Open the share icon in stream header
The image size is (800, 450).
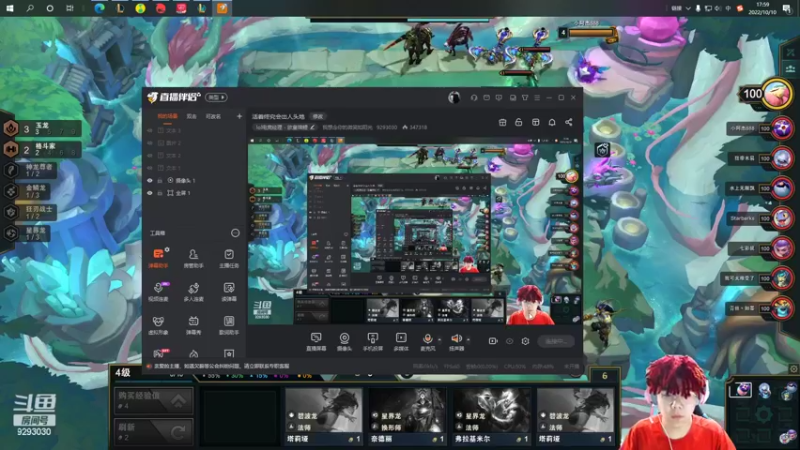pyautogui.click(x=568, y=122)
